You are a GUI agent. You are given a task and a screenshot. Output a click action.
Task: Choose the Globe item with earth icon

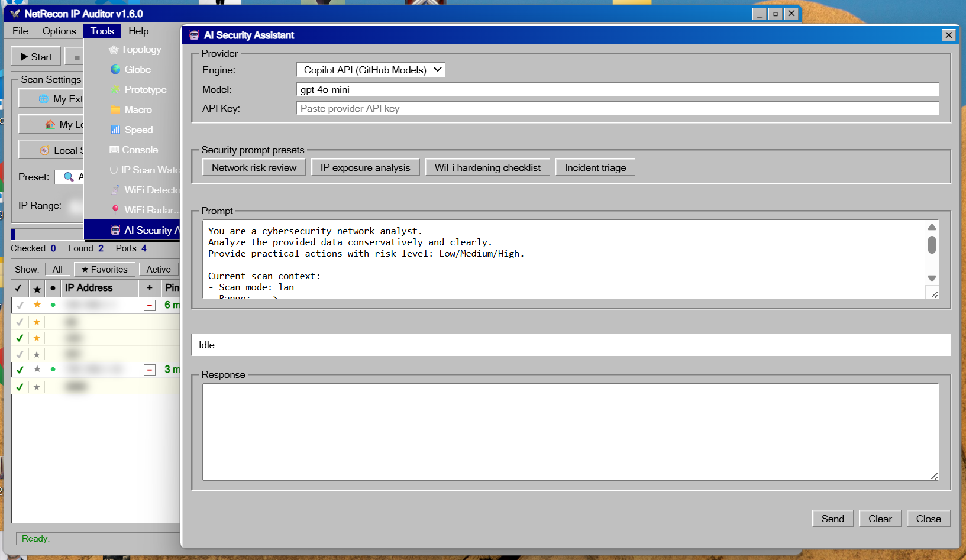[133, 70]
